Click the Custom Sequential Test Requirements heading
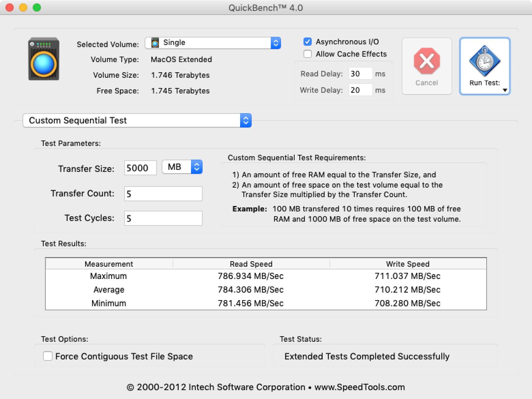This screenshot has height=399, width=532. (297, 158)
